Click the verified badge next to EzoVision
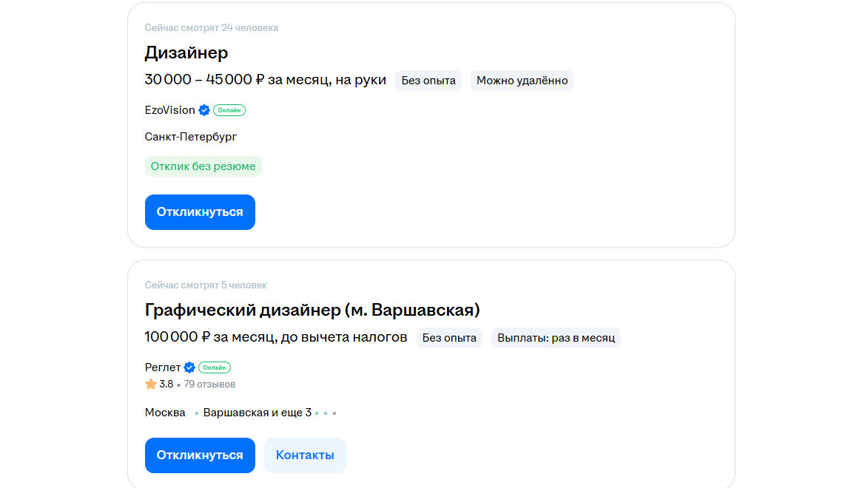Screen dimensions: 868x488 [204, 110]
